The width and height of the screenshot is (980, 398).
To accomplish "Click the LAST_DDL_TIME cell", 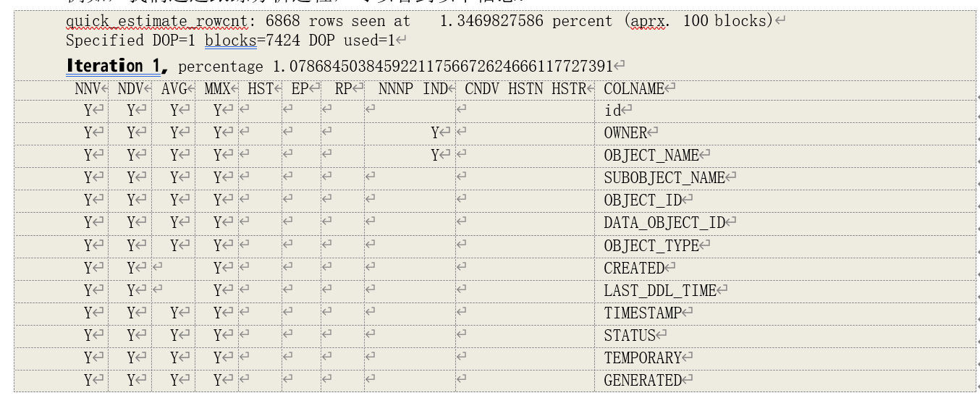I will (x=659, y=291).
